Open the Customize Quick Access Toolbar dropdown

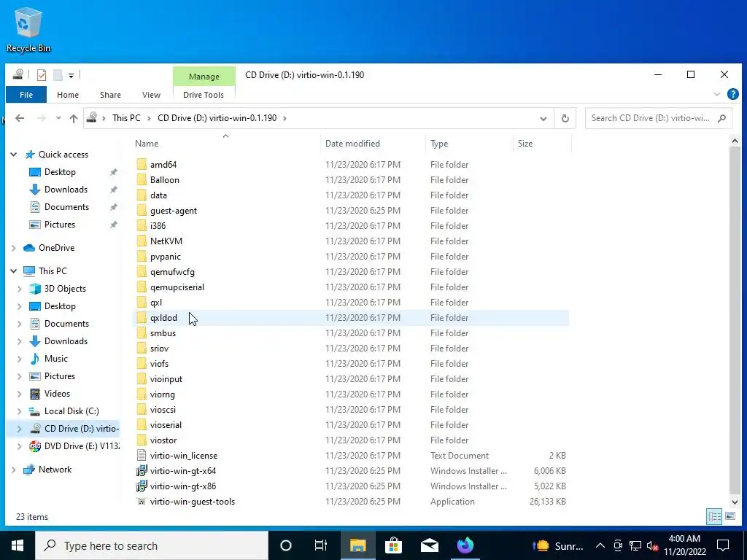coord(71,75)
